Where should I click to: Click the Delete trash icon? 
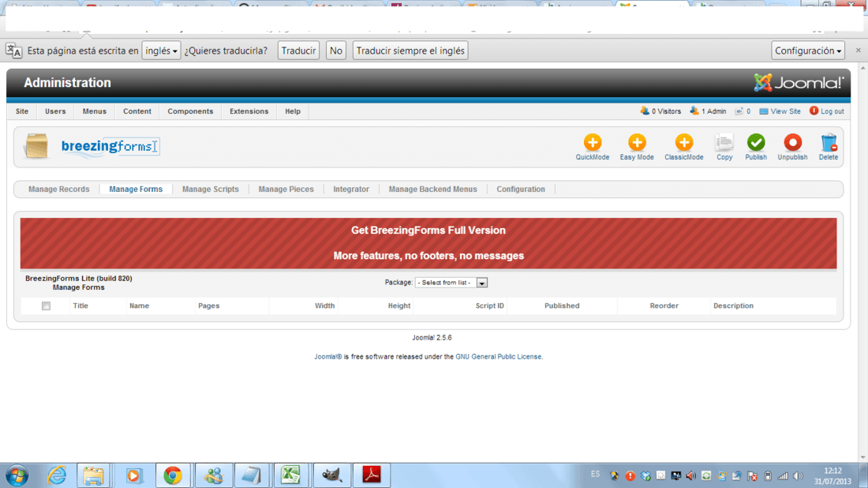click(x=828, y=147)
